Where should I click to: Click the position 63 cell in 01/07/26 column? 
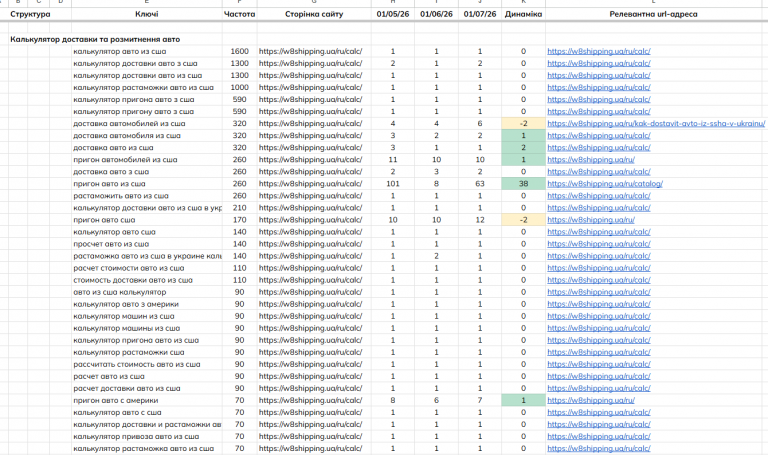click(x=480, y=184)
